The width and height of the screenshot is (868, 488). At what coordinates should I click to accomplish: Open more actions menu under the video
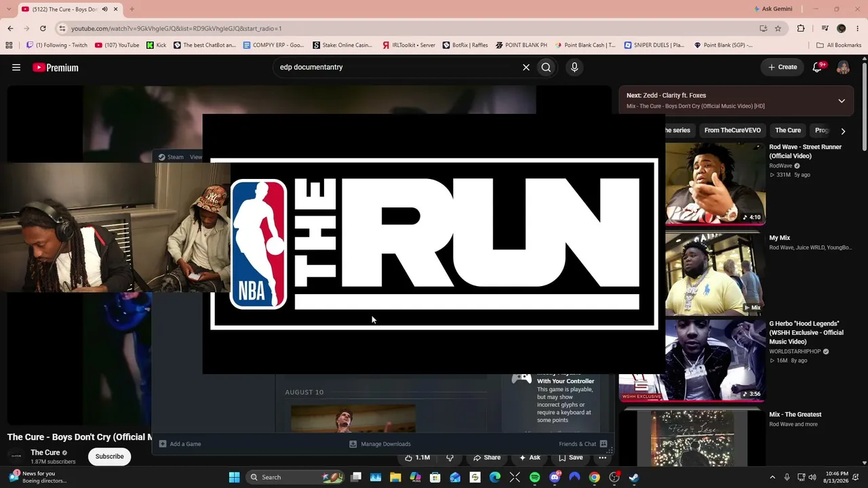tap(602, 457)
